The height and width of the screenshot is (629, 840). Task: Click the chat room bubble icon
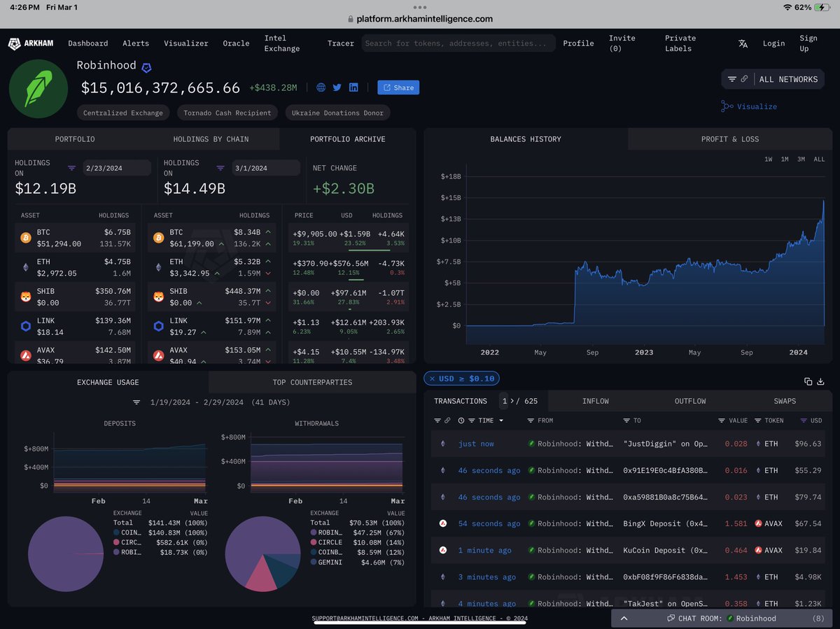(x=671, y=619)
